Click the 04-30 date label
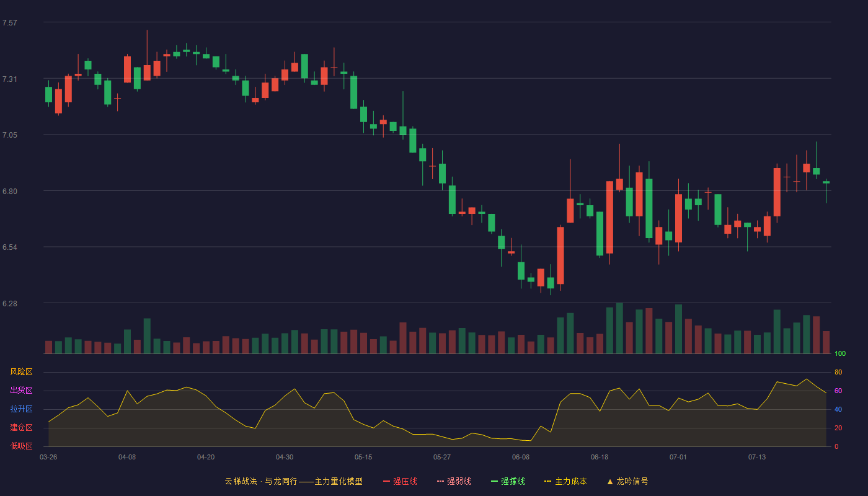 [x=285, y=457]
